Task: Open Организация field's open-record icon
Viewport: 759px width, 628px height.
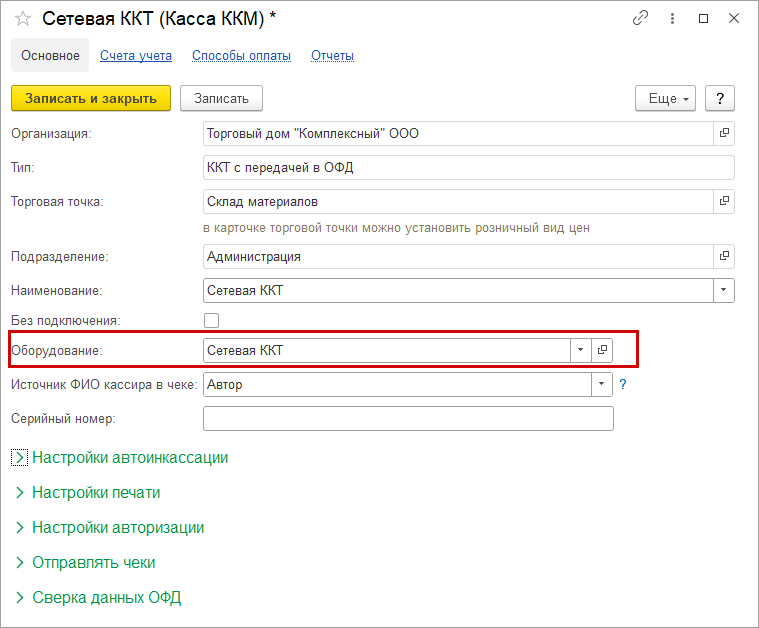Action: point(724,133)
